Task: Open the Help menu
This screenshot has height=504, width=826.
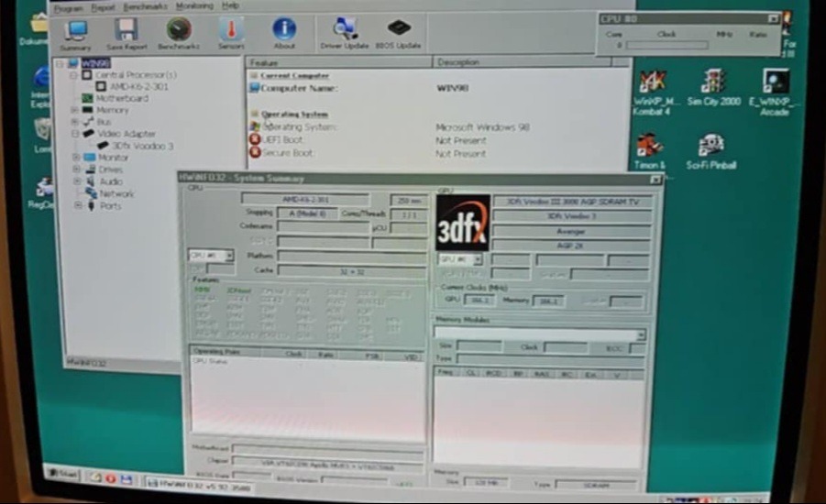Action: coord(231,5)
